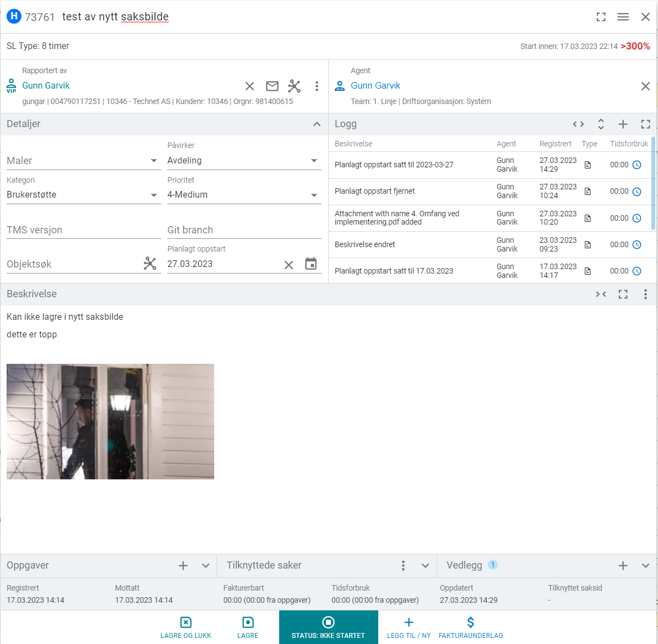Send email to reporter via envelope icon
The width and height of the screenshot is (658, 644).
coord(273,86)
